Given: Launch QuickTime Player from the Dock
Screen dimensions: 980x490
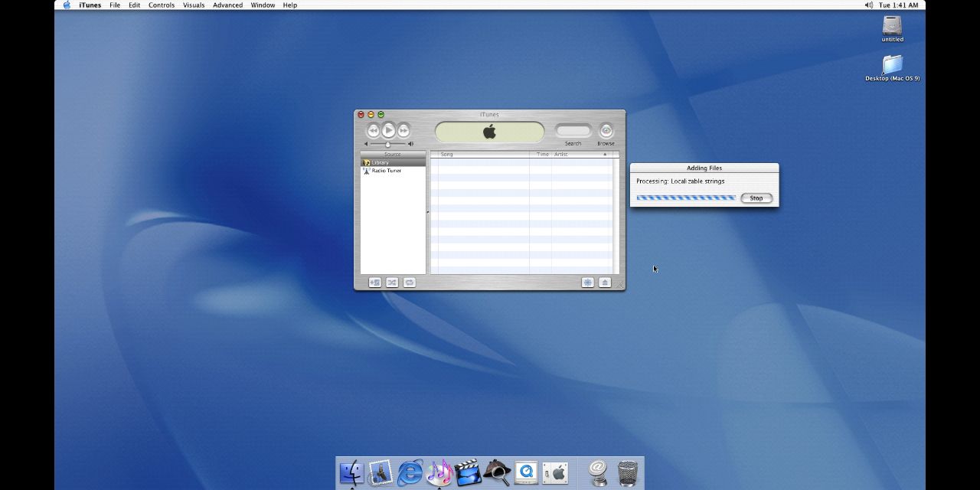Looking at the screenshot, I should [526, 472].
